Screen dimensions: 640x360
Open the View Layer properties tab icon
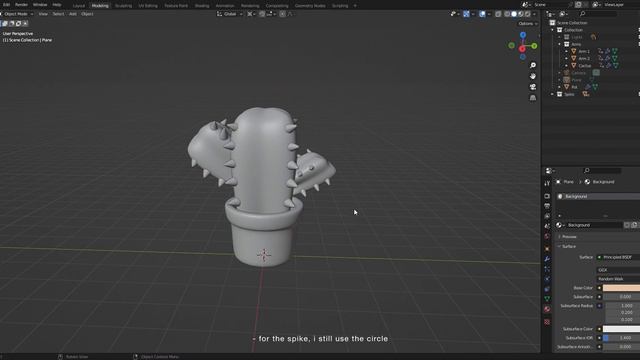point(547,216)
